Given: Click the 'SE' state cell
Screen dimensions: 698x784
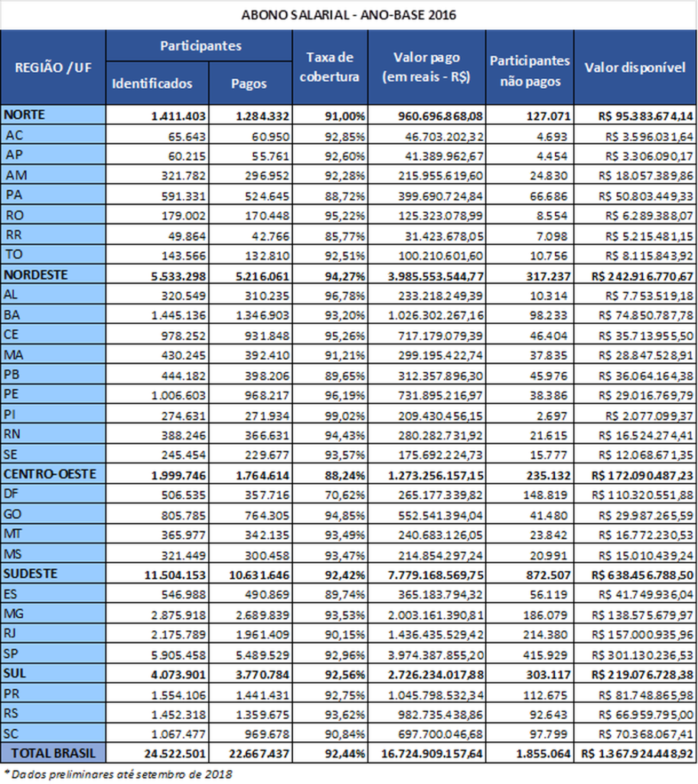Looking at the screenshot, I should (x=53, y=454).
